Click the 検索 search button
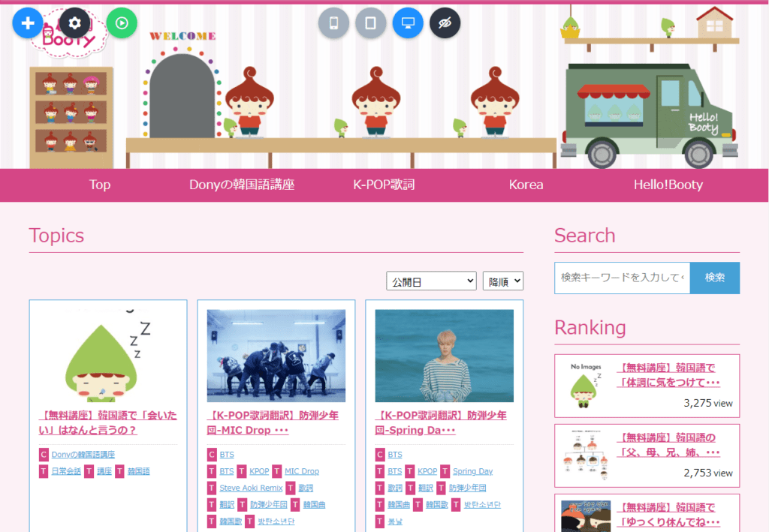This screenshot has height=532, width=769. (714, 278)
